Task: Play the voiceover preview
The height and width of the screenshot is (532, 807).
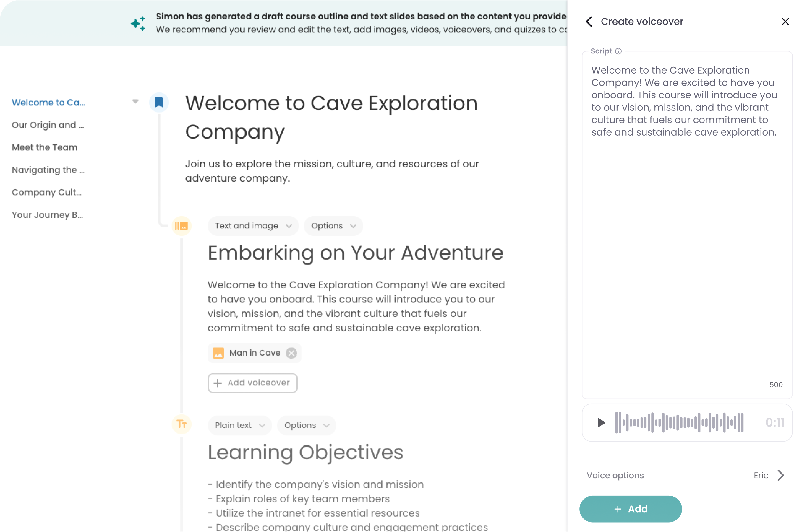Action: click(601, 422)
